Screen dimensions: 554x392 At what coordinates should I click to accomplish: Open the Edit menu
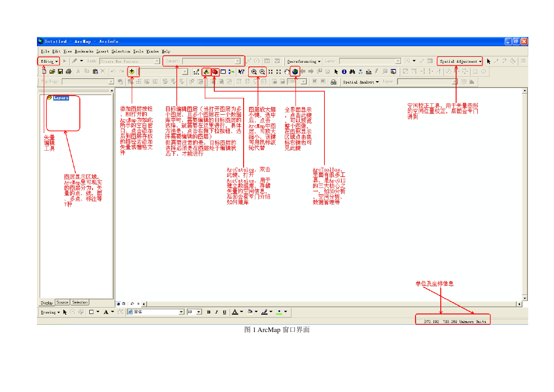(56, 51)
